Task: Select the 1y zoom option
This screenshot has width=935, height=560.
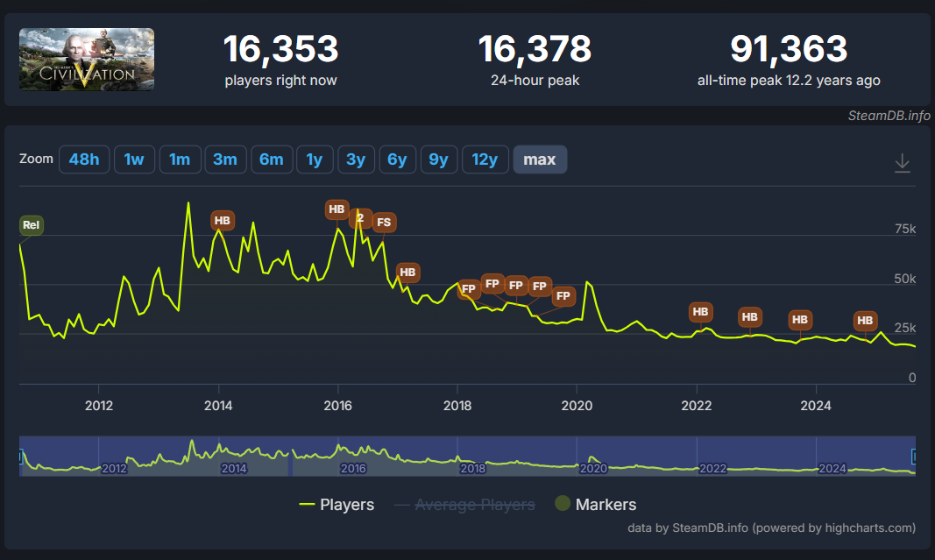Action: pyautogui.click(x=315, y=159)
